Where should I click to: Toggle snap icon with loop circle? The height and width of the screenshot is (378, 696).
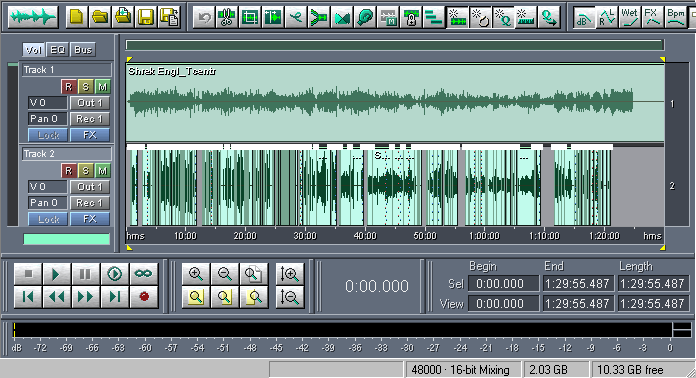pyautogui.click(x=481, y=17)
